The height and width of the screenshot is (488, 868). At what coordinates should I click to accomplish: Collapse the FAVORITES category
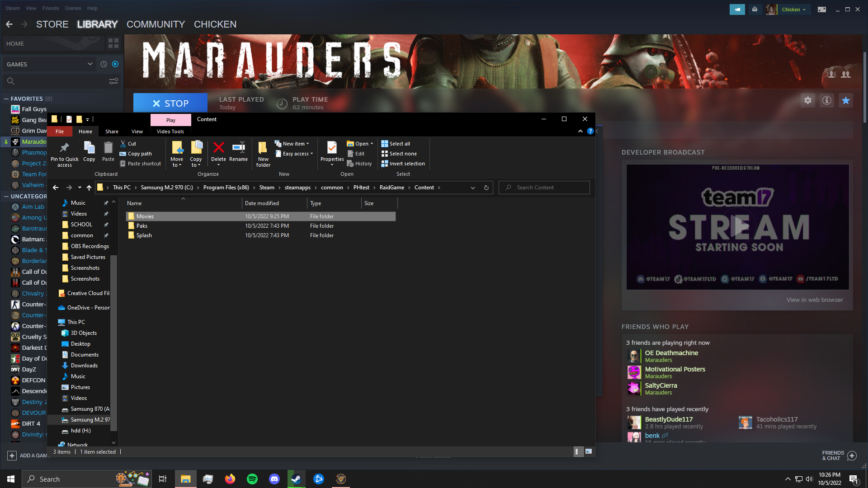click(x=6, y=99)
